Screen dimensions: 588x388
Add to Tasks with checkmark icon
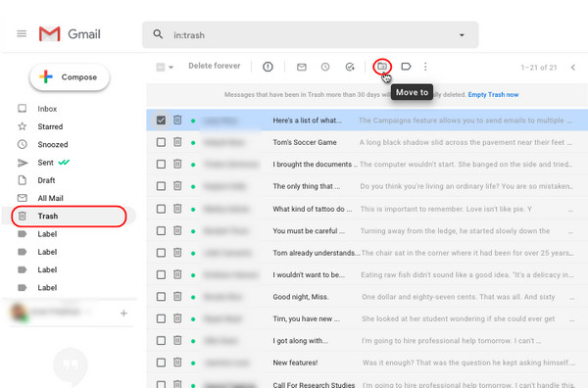point(350,67)
